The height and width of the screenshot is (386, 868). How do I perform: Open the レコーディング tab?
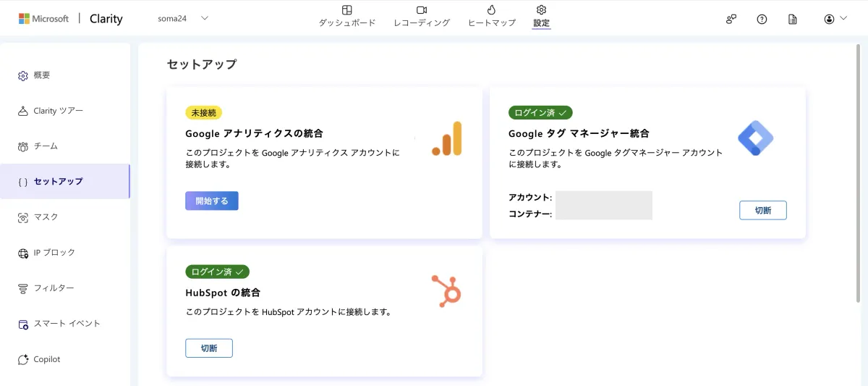(422, 16)
